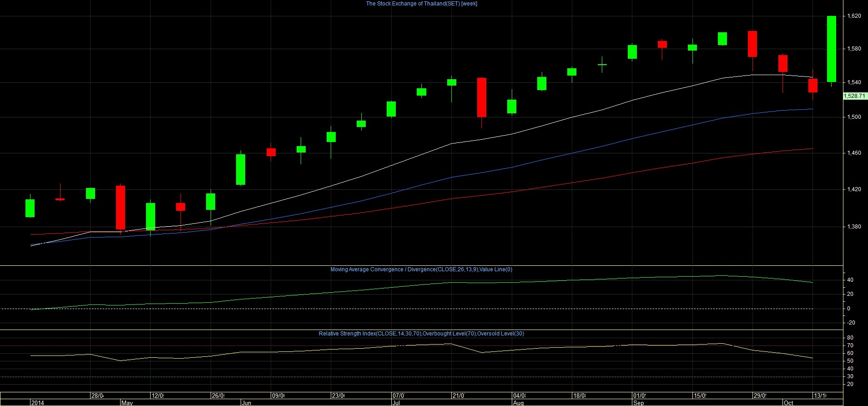
Task: Click the current price tag 1,528.71
Action: click(x=854, y=96)
